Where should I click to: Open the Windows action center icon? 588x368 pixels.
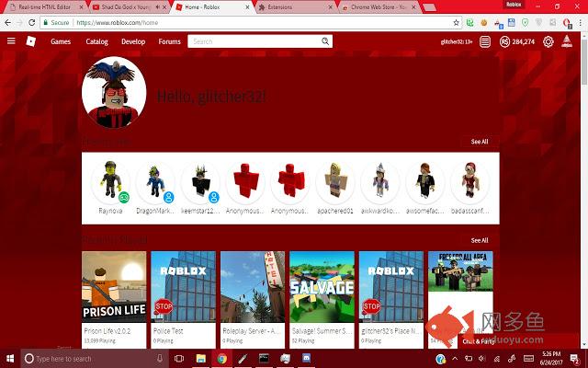pos(575,359)
